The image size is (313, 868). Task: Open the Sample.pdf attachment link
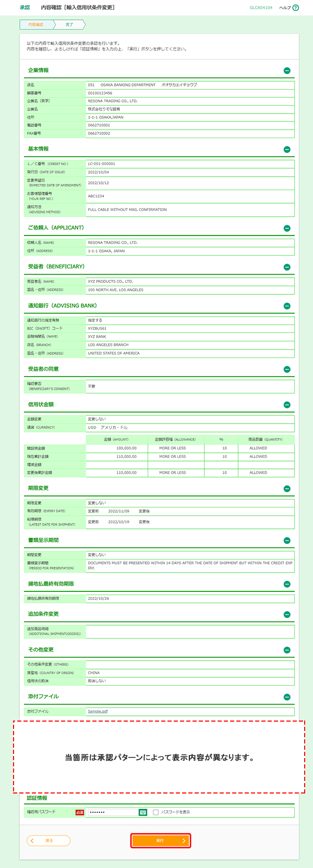coord(98,711)
